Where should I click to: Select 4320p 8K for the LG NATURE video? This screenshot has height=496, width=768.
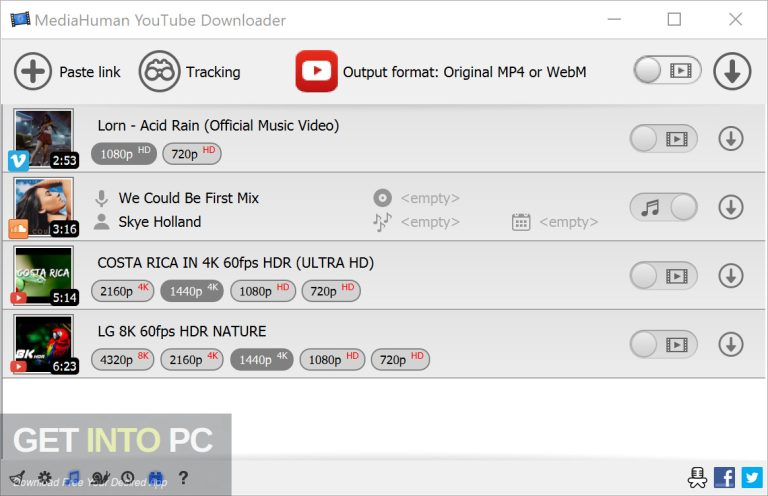[122, 359]
